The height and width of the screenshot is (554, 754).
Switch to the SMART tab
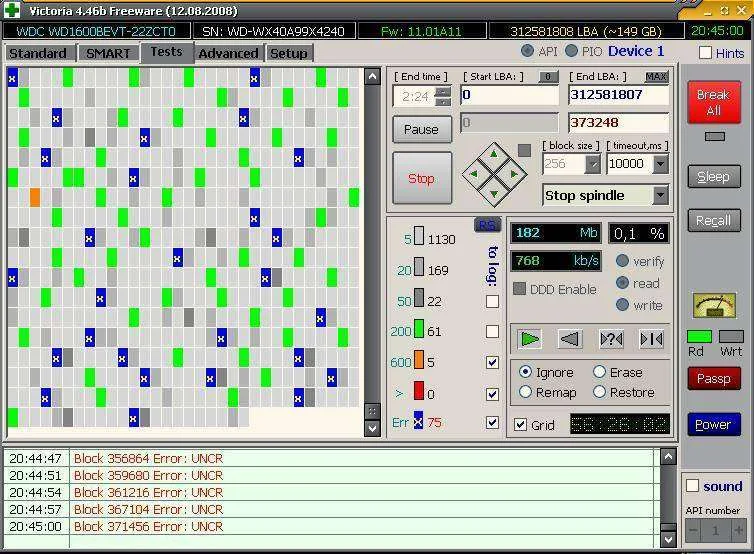tap(108, 53)
